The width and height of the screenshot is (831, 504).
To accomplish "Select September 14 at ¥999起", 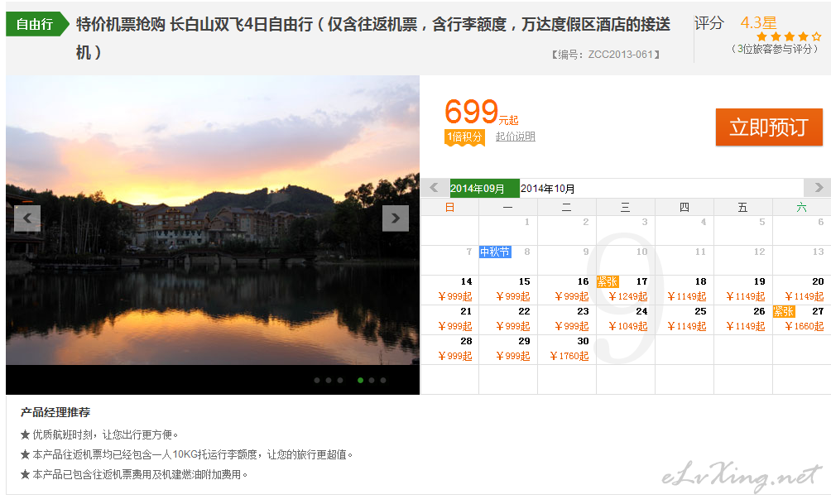I will click(x=449, y=290).
